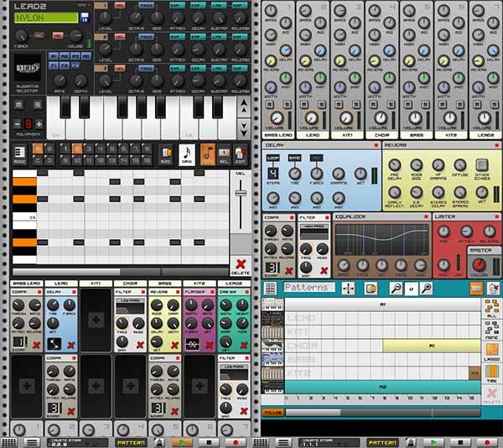Click the sequencer move/pan arrows icon
The image size is (503, 448).
pos(348,289)
